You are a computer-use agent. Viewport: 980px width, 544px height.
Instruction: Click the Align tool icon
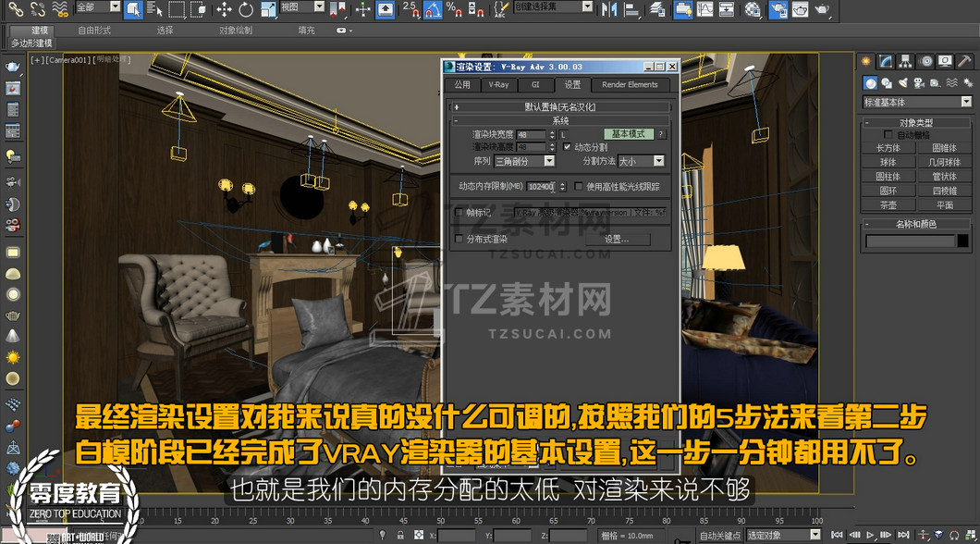pos(631,8)
